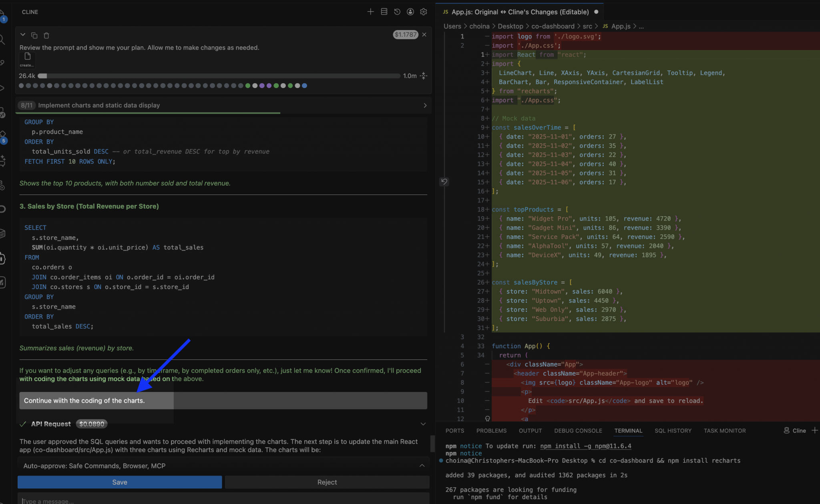Open the MCP Servers panel in Cline

[x=384, y=12]
